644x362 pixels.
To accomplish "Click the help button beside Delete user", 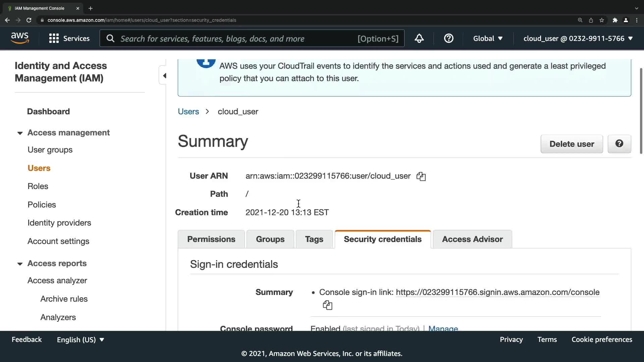I will click(619, 144).
